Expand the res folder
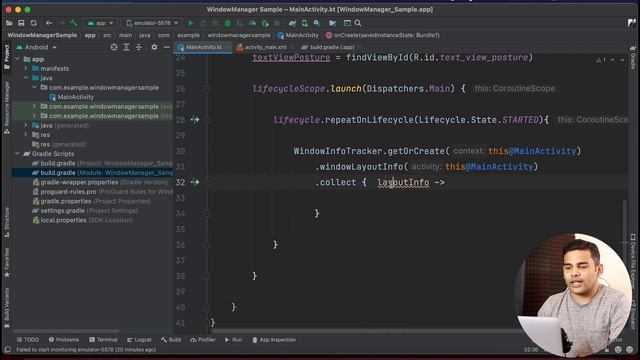The image size is (640, 360). click(26, 135)
